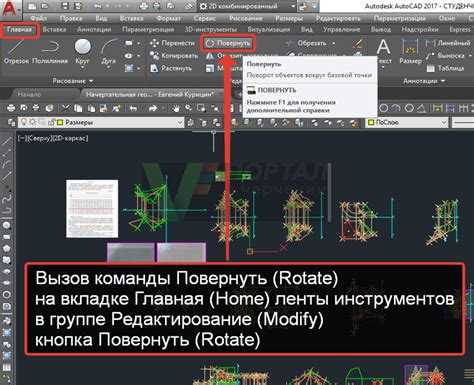474x385 pixels.
Task: Open the ПоСлою color dropdown
Action: 444,123
